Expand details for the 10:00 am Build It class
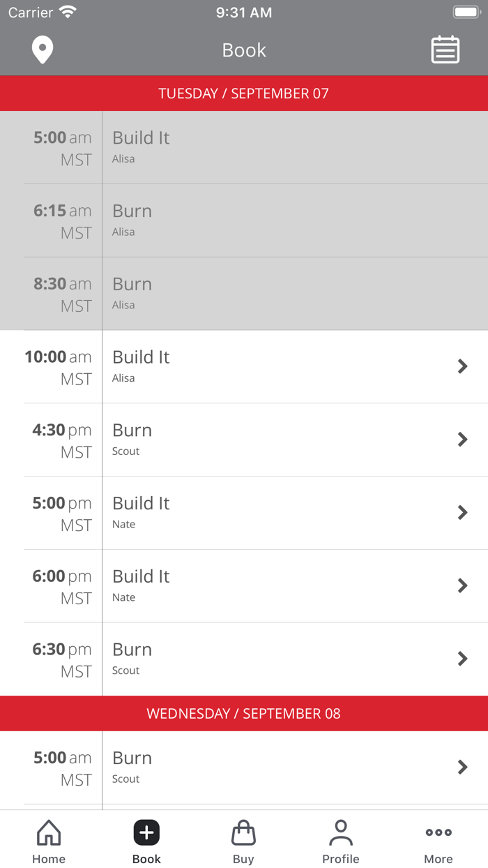This screenshot has height=868, width=488. pos(463,366)
